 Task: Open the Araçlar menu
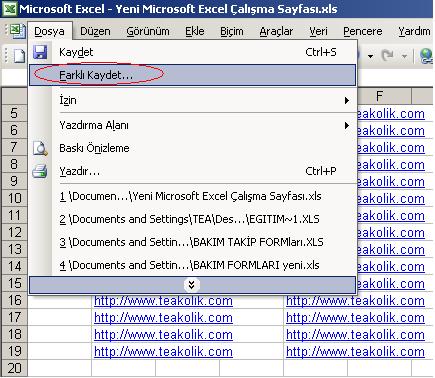click(276, 31)
